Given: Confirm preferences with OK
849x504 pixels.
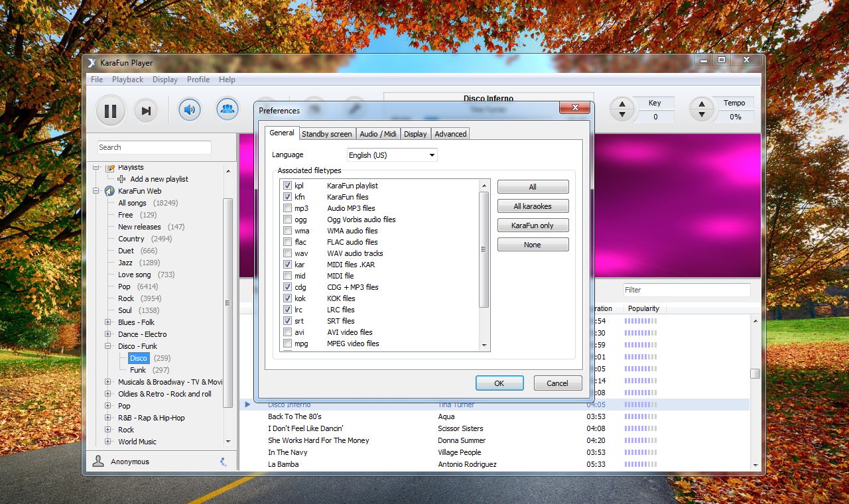Looking at the screenshot, I should tap(499, 383).
